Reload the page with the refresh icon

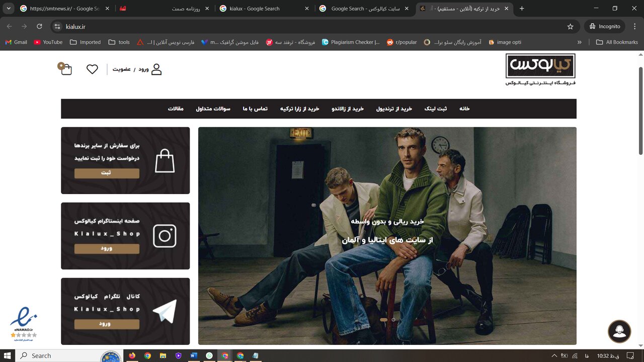(39, 27)
